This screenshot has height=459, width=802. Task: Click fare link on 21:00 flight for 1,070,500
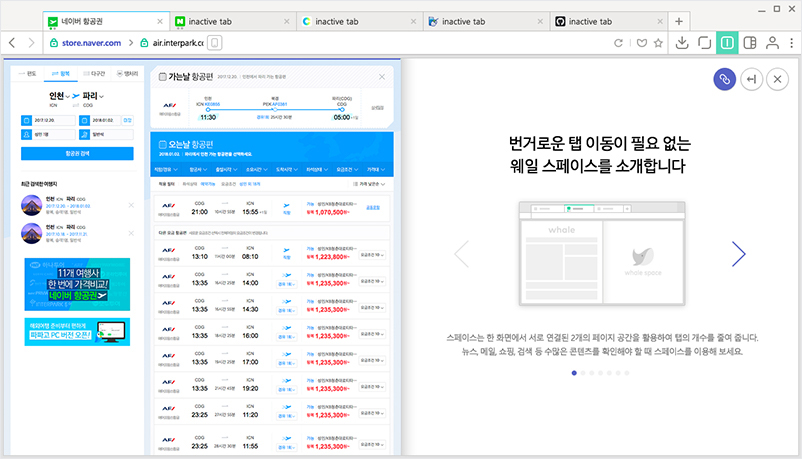coord(373,208)
